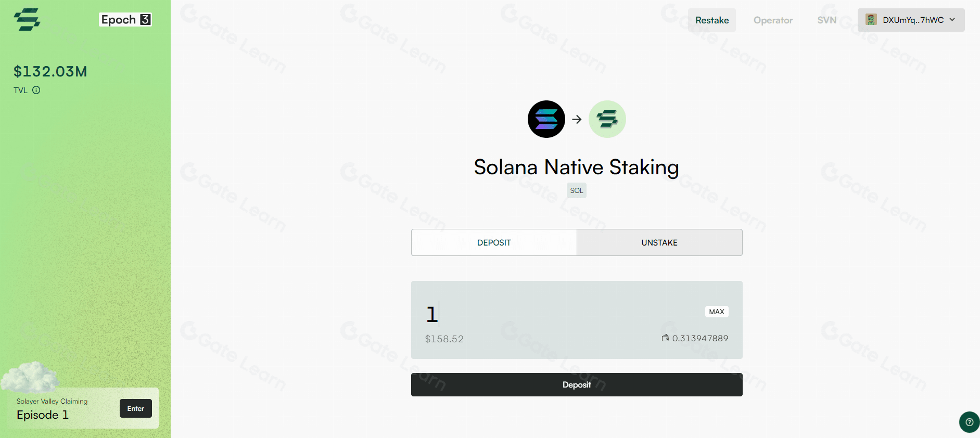This screenshot has height=438, width=980.
Task: Open the SVN nav item
Action: 826,20
